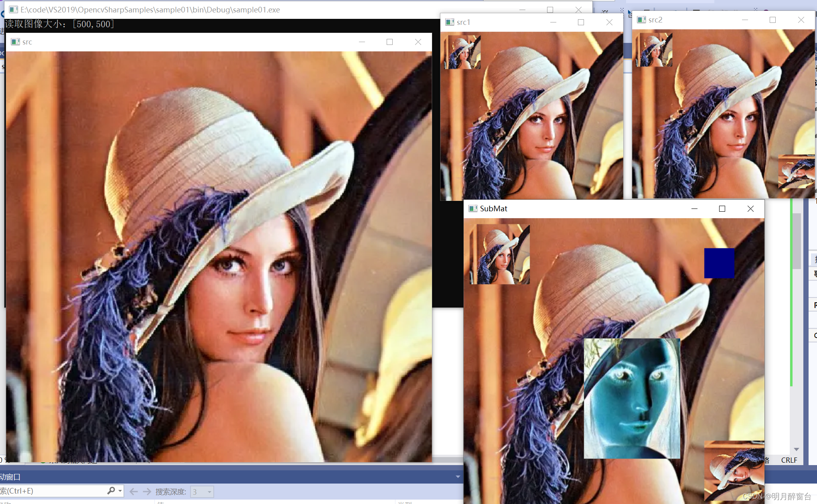Open the search depth combo box showing 3
Screen dimensions: 817x504
202,492
